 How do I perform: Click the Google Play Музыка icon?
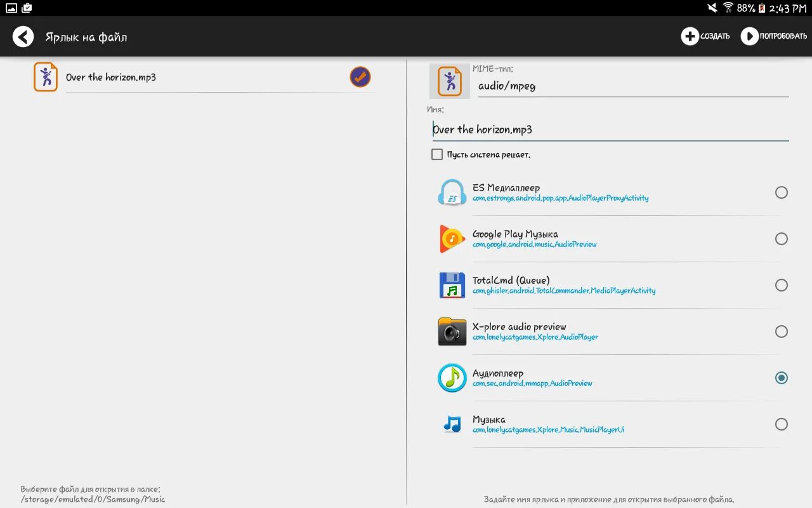tap(452, 239)
